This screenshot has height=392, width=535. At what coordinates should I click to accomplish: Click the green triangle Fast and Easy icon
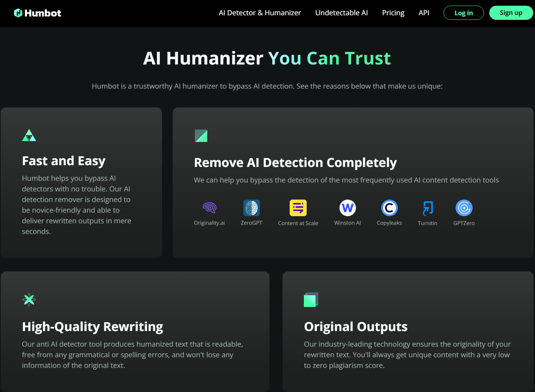(x=29, y=135)
